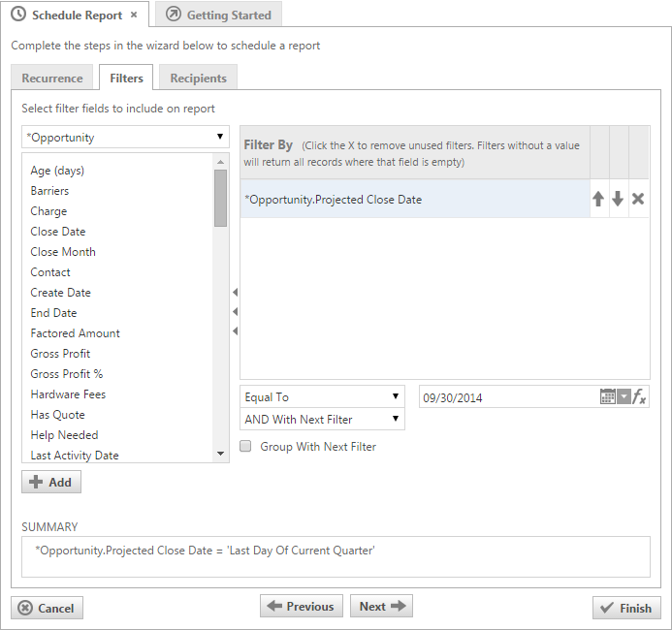Click the fx formula icon
672x630 pixels.
coord(640,397)
